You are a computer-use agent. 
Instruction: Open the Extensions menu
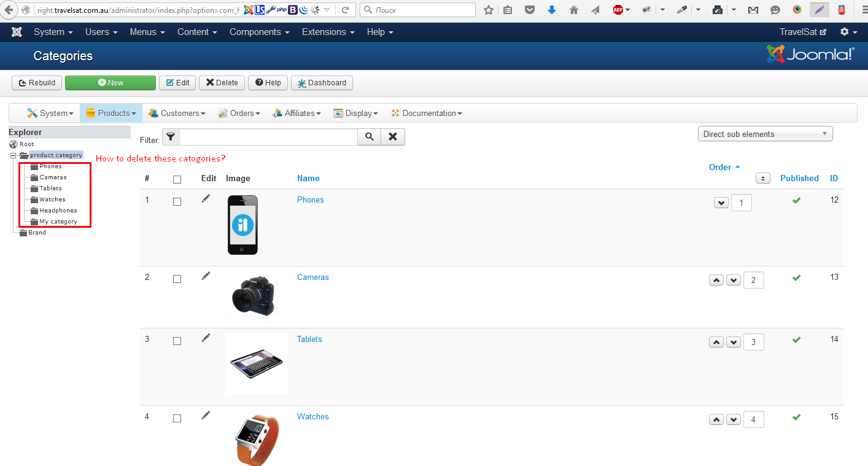[328, 32]
